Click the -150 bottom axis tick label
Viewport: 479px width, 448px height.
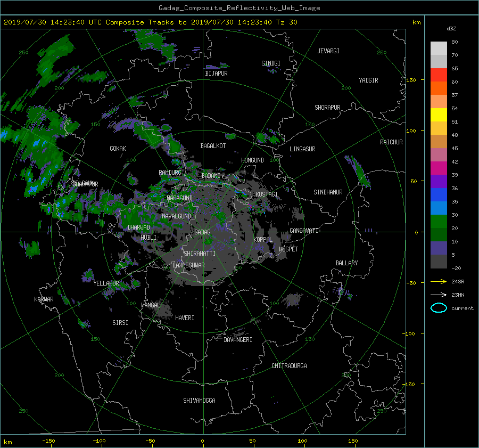(x=48, y=441)
